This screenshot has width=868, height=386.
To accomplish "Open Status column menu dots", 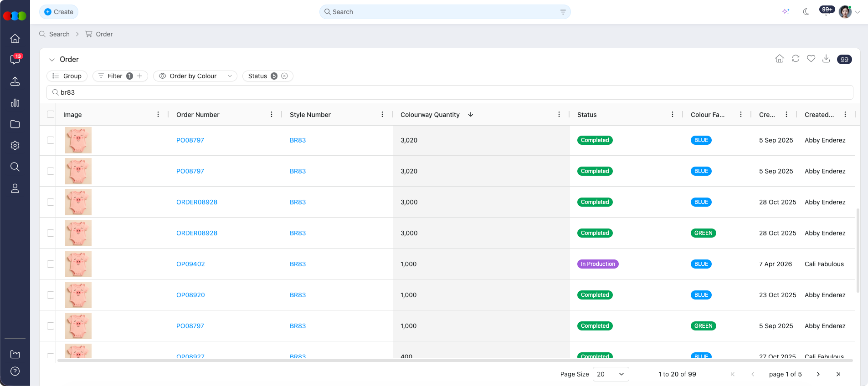I will coord(673,115).
